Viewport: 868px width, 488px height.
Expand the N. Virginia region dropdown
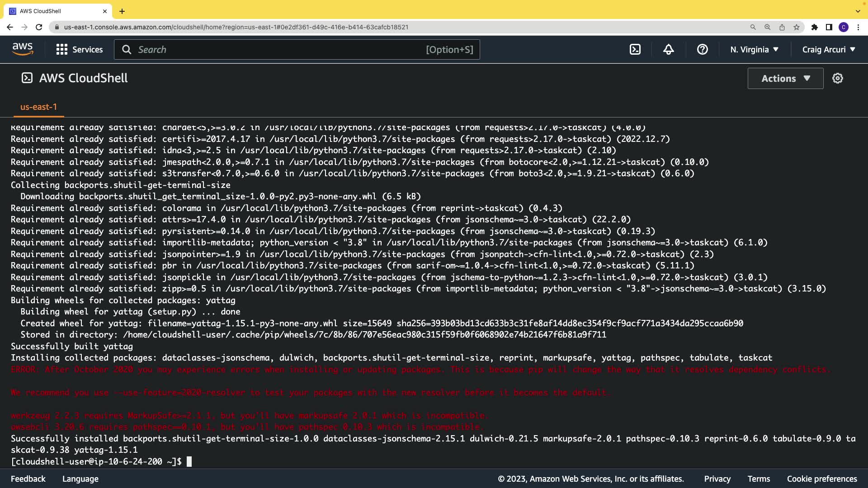pos(754,50)
